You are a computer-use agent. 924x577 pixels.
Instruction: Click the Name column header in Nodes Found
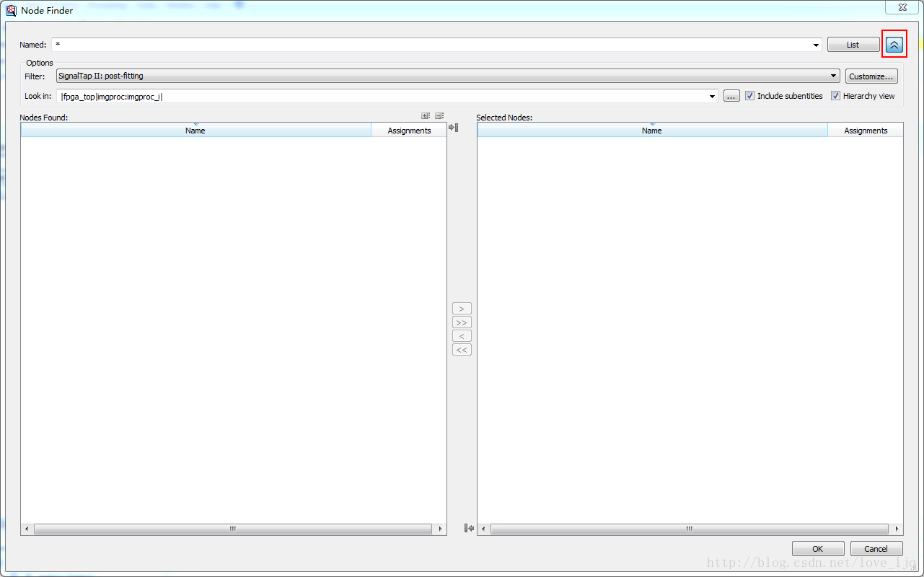[x=195, y=131]
